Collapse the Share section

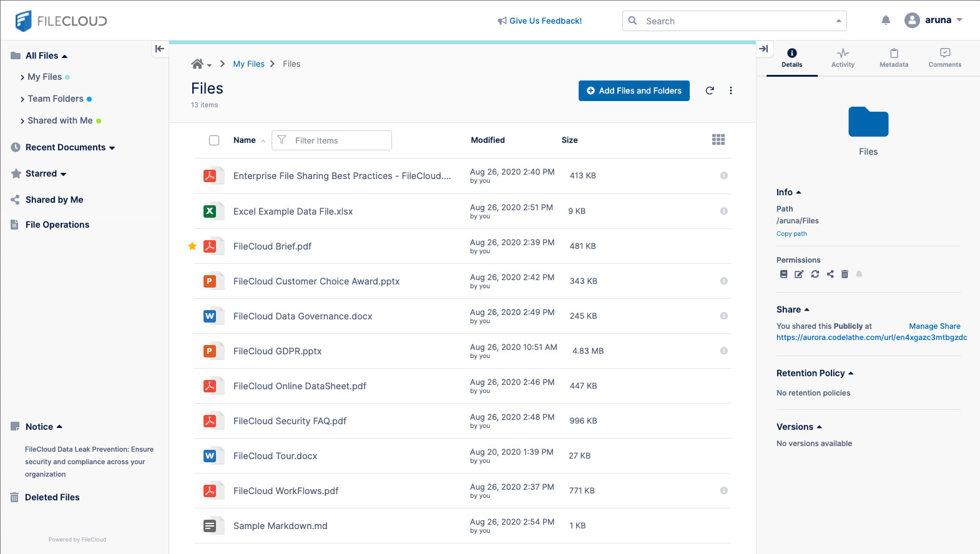pos(806,309)
